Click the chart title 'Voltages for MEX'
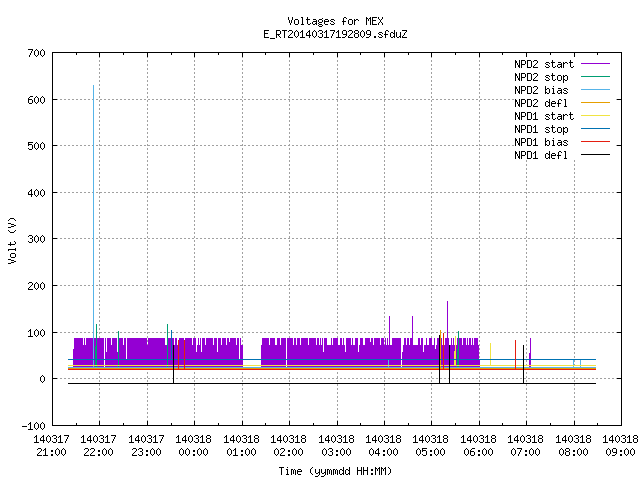The height and width of the screenshot is (480, 640). pyautogui.click(x=335, y=21)
